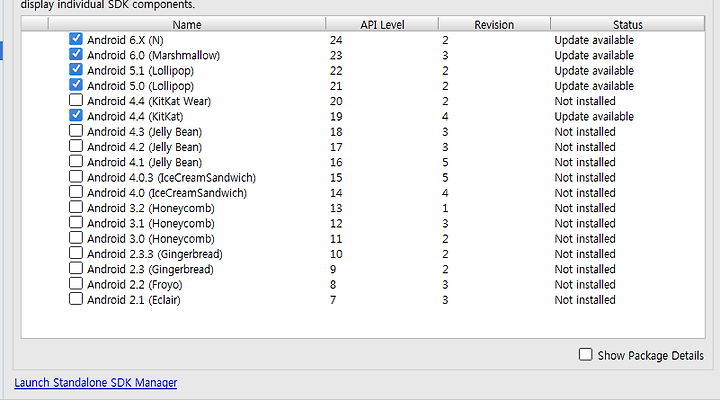The height and width of the screenshot is (400, 720).
Task: Click the 'Update available' status for Android 6.0 (Marshmallow)
Action: (594, 56)
